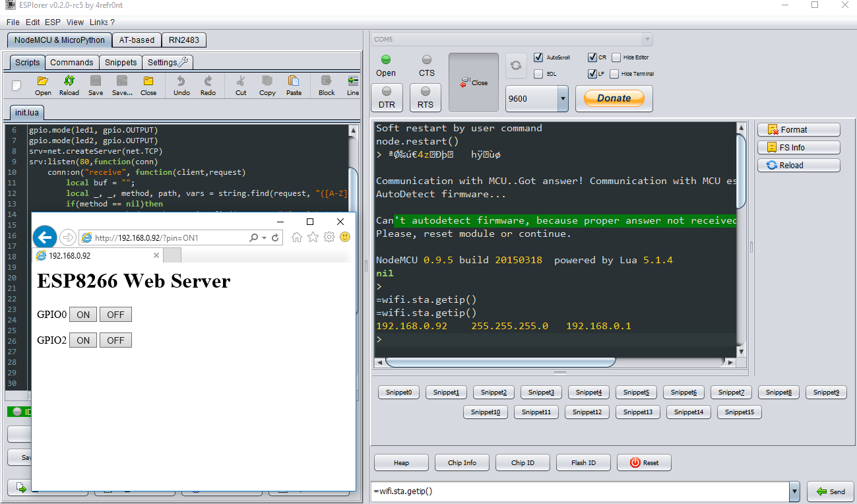Switch to the AT-based tab
Screen dimensions: 857x504
click(137, 40)
